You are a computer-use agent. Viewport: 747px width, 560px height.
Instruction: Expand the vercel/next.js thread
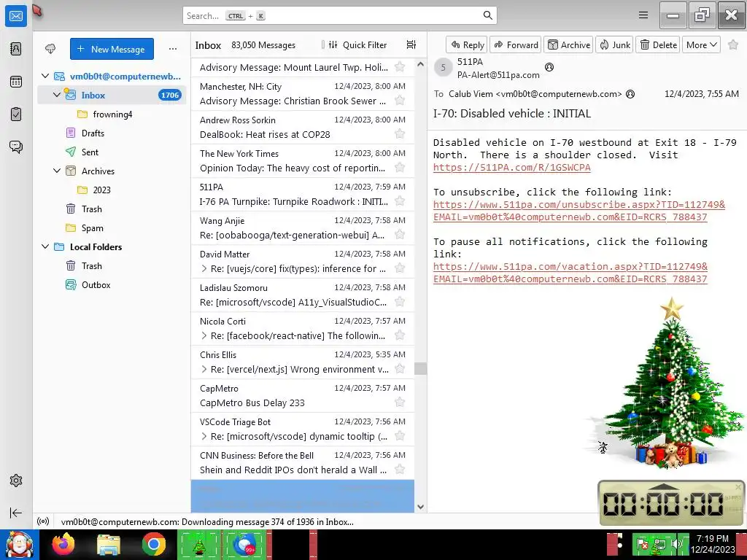[x=204, y=369]
